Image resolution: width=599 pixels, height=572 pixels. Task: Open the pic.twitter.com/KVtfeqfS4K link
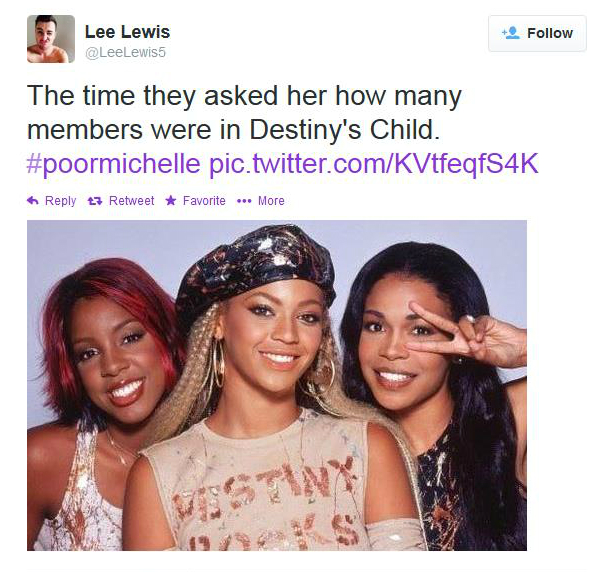point(374,164)
